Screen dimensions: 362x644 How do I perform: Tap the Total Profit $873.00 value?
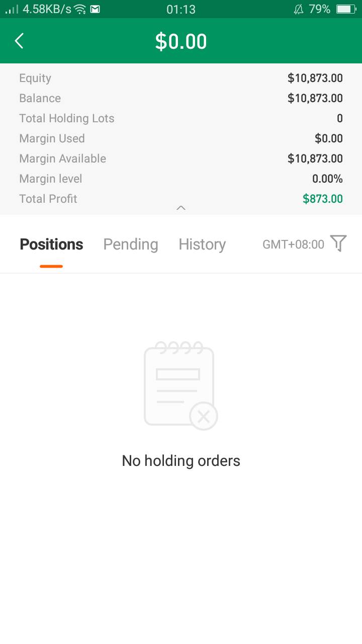coord(323,199)
